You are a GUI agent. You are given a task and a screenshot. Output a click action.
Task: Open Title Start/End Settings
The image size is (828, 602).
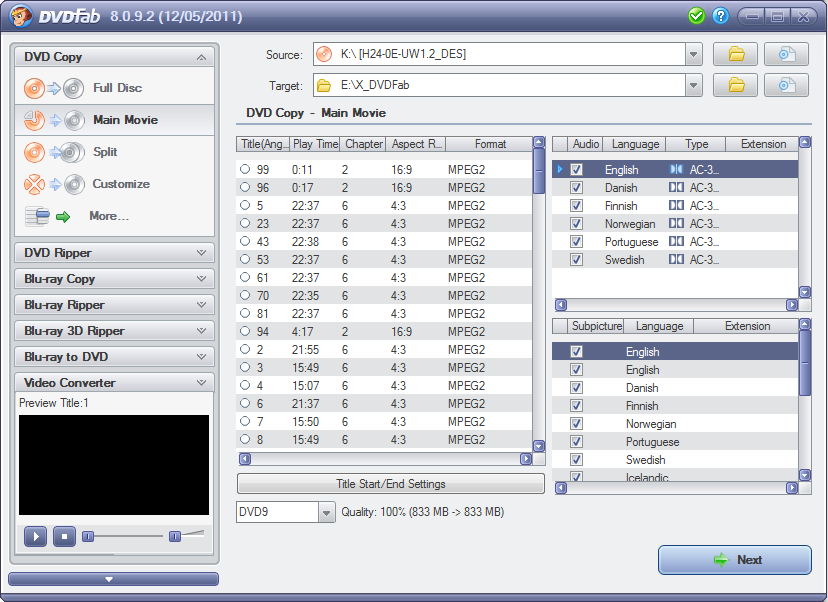click(390, 484)
